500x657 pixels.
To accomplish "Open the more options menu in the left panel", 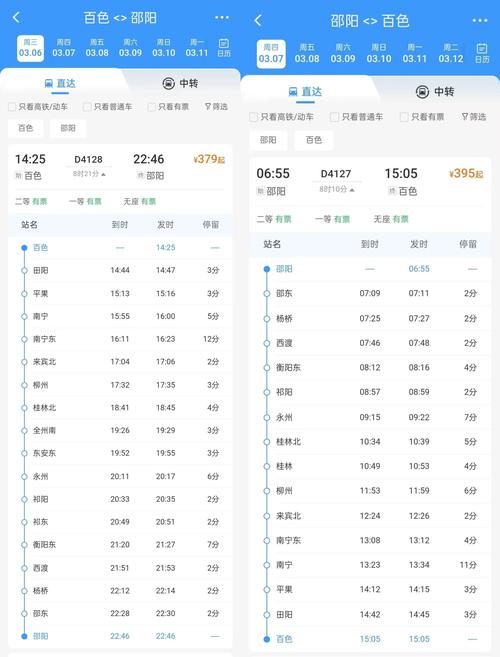I will 222,18.
